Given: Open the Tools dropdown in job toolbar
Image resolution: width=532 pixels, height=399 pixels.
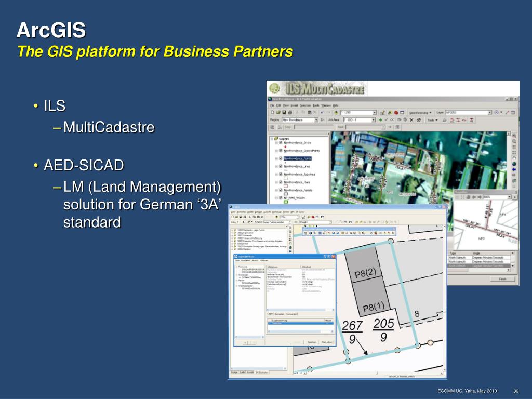Looking at the screenshot, I should click(432, 120).
